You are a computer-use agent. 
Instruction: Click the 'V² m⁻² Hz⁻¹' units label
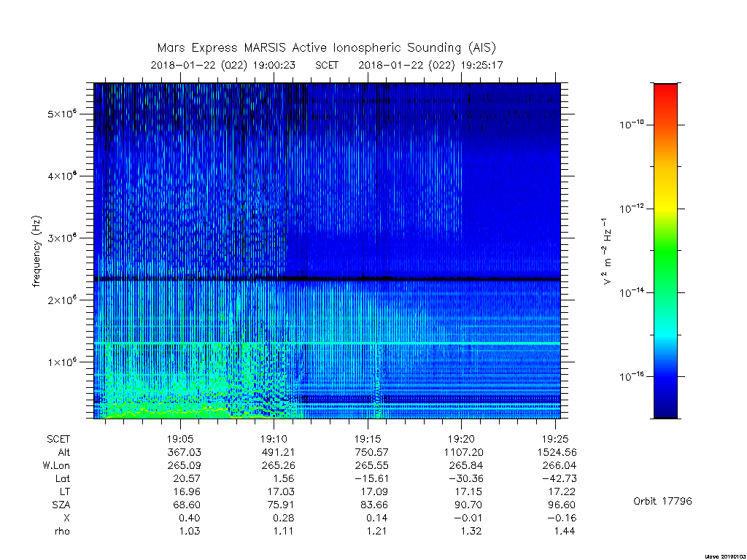click(x=606, y=252)
